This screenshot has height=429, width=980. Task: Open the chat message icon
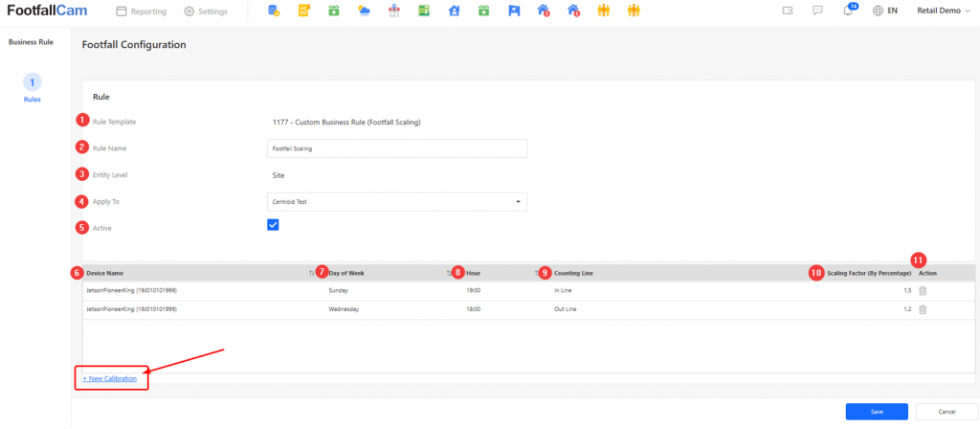[x=818, y=11]
